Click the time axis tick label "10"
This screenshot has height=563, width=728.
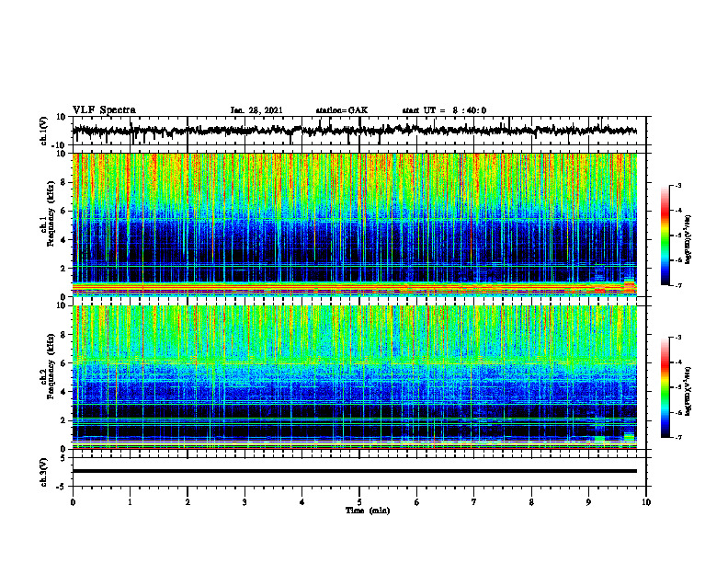pos(646,502)
